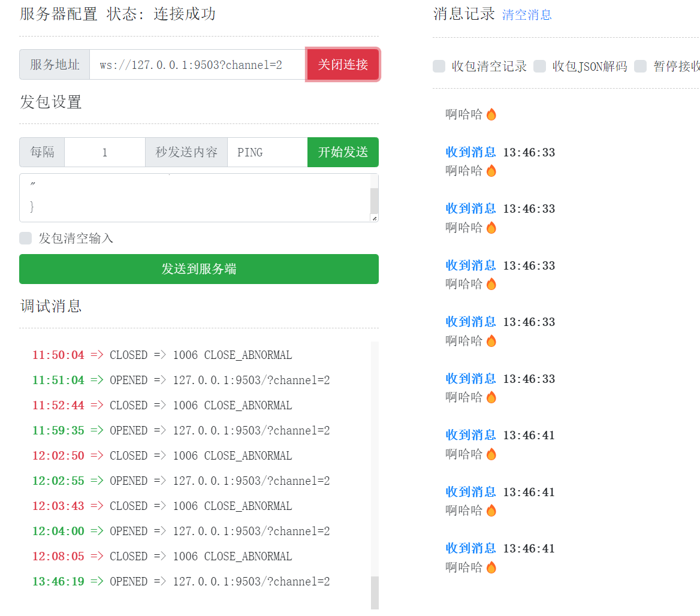Focus the 服务地址 websocket URL field

(x=198, y=65)
